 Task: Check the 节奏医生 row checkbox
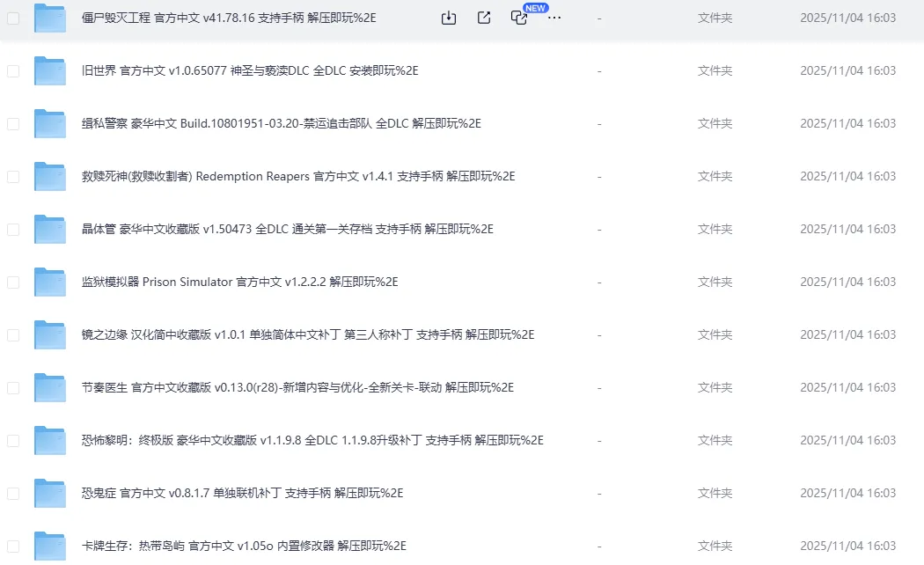tap(13, 387)
